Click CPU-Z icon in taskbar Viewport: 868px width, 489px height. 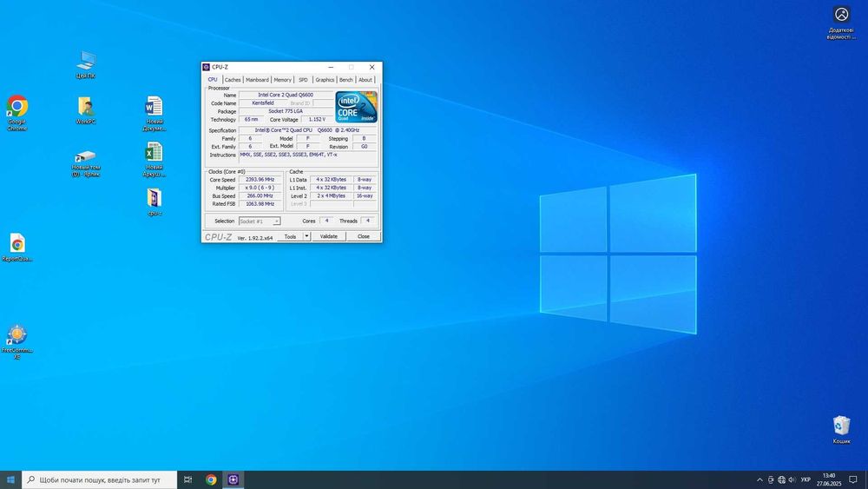click(233, 479)
